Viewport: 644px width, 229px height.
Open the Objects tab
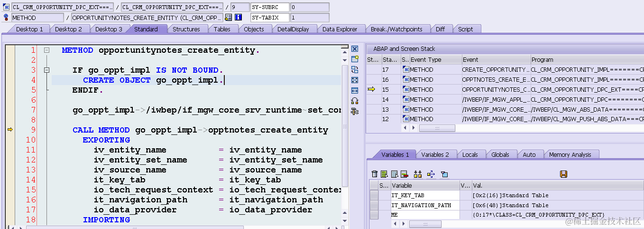pos(254,29)
